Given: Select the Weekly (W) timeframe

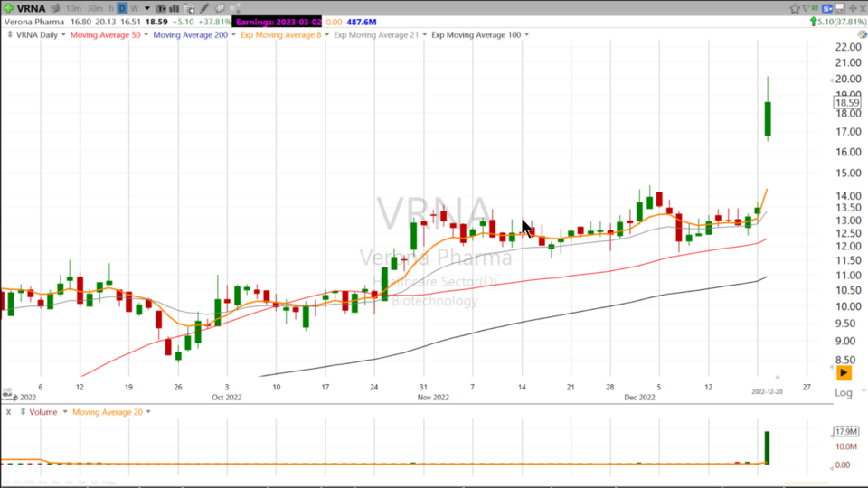Looking at the screenshot, I should 134,8.
